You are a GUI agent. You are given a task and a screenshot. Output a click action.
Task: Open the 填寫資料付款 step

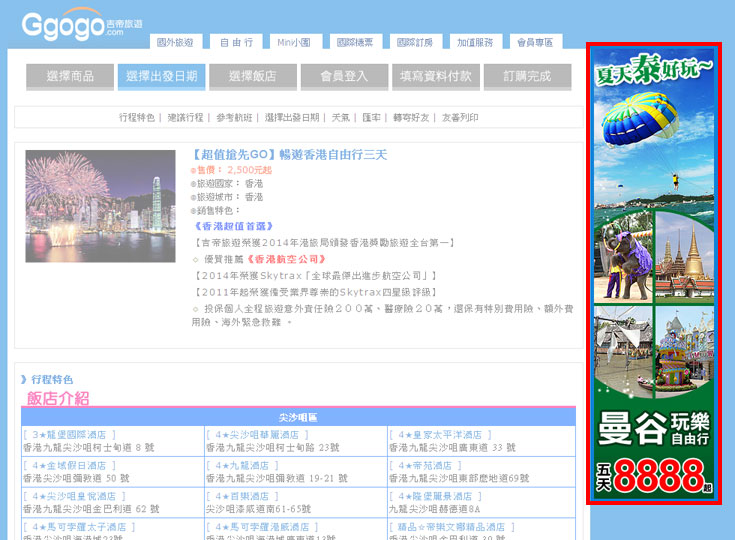pyautogui.click(x=434, y=76)
